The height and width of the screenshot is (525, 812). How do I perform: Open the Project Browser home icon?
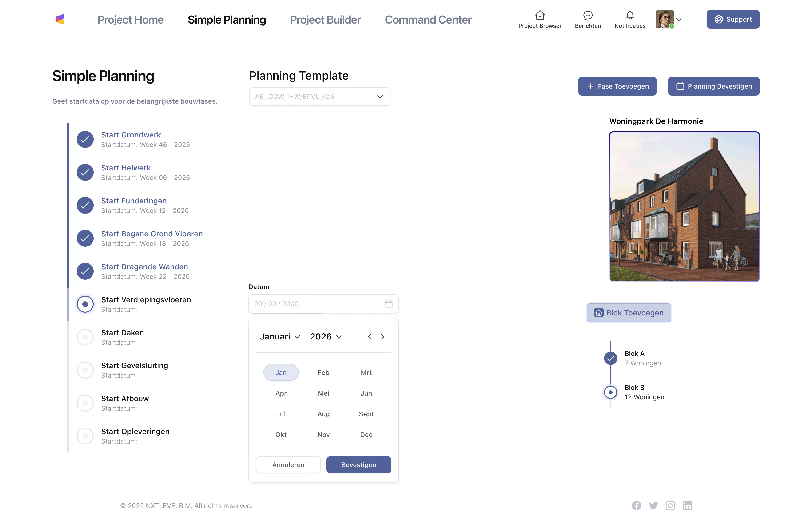point(540,15)
